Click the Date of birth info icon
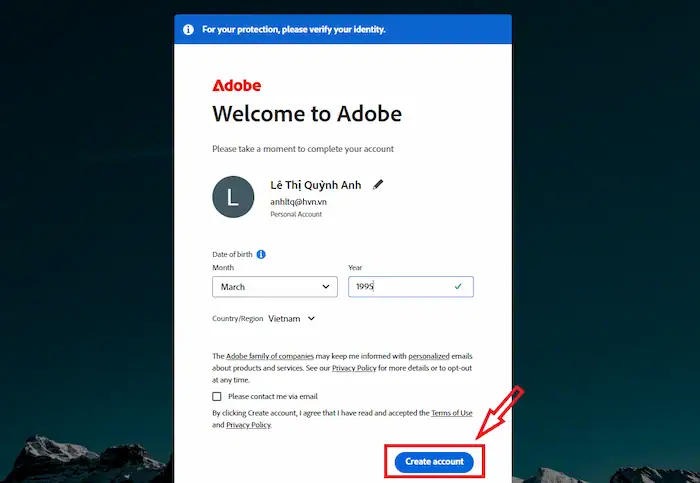The image size is (700, 483). point(261,254)
